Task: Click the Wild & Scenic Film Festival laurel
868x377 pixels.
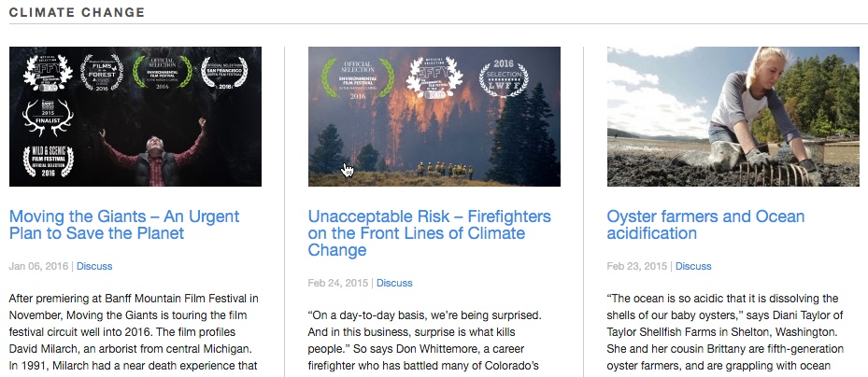Action: (x=45, y=162)
